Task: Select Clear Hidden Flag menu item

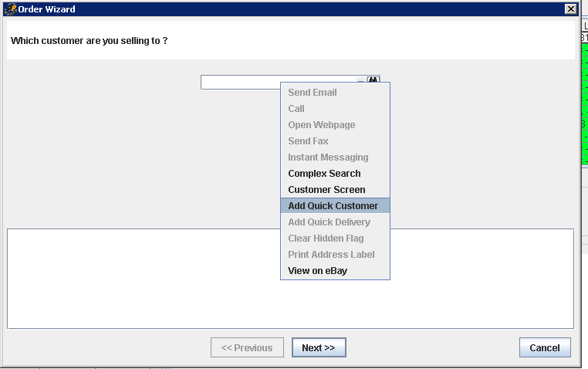Action: pyautogui.click(x=326, y=239)
